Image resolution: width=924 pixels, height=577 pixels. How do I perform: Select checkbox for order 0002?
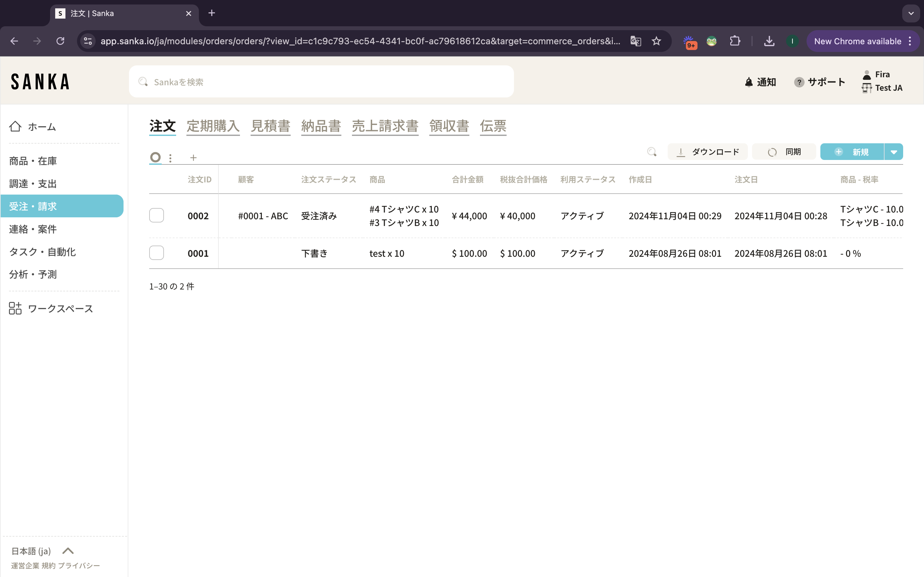157,216
